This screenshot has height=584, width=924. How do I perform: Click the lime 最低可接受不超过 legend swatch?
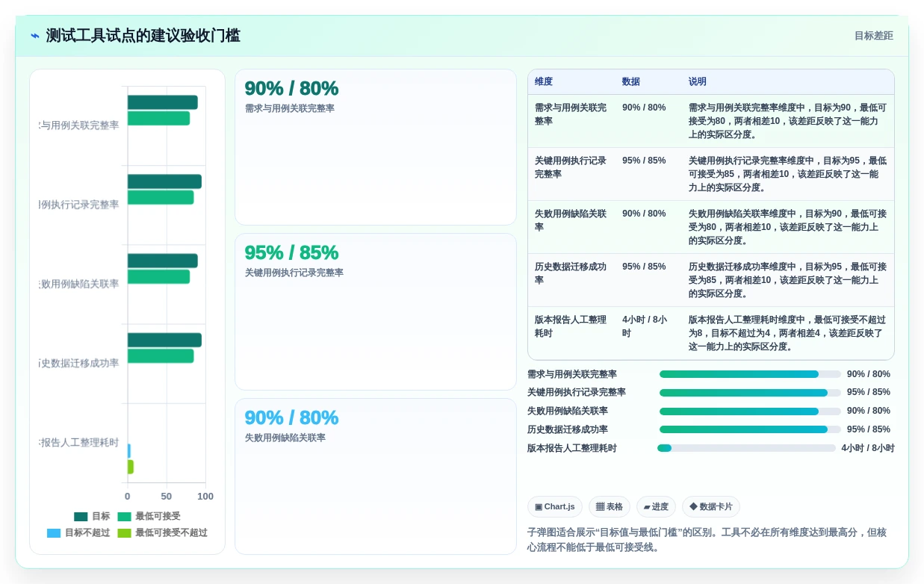tap(124, 532)
